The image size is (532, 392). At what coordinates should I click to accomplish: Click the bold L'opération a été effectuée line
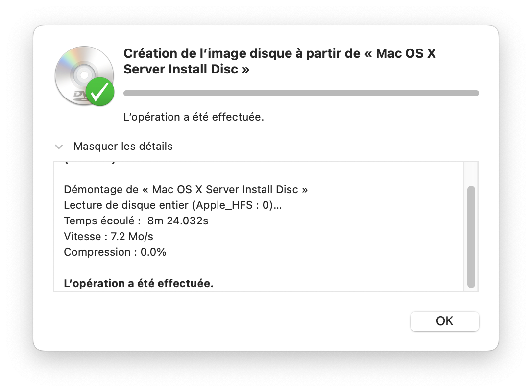[x=139, y=283]
